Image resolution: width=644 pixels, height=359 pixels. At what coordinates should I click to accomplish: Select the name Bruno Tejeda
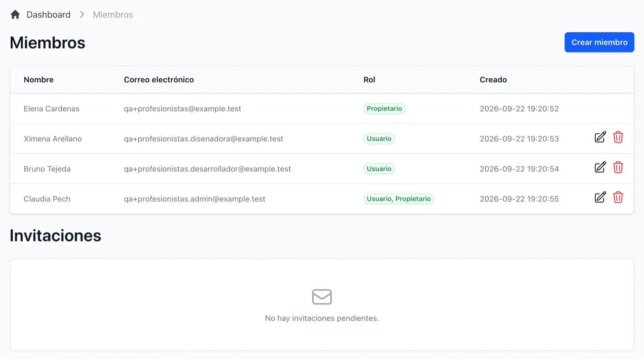pos(47,169)
